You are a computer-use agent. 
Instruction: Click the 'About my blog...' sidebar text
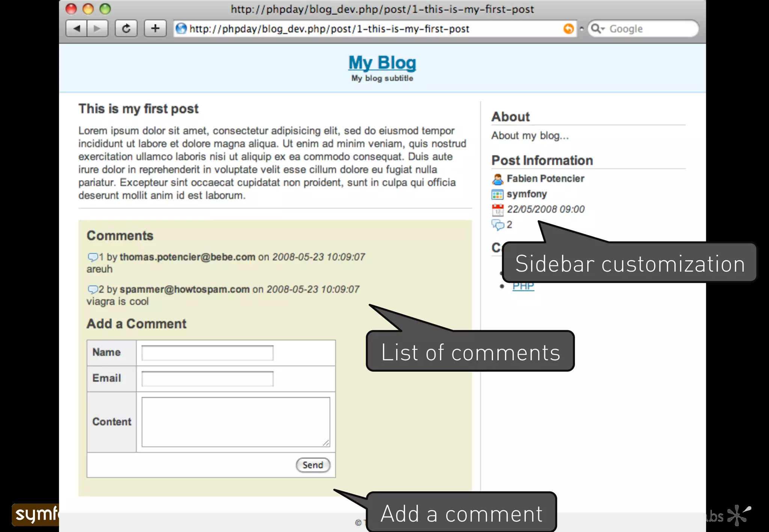pos(530,135)
